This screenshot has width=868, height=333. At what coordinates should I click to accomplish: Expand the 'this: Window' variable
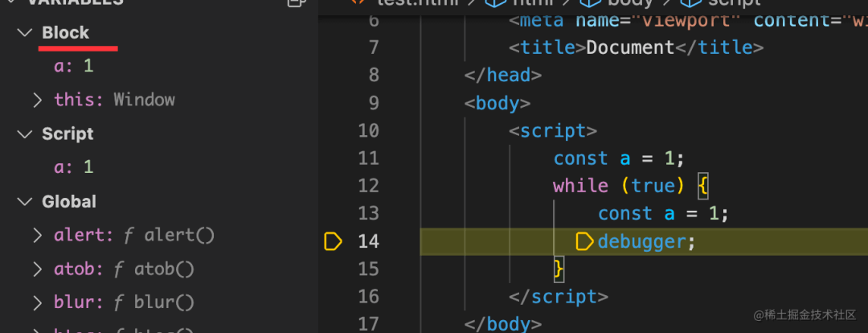pyautogui.click(x=37, y=101)
